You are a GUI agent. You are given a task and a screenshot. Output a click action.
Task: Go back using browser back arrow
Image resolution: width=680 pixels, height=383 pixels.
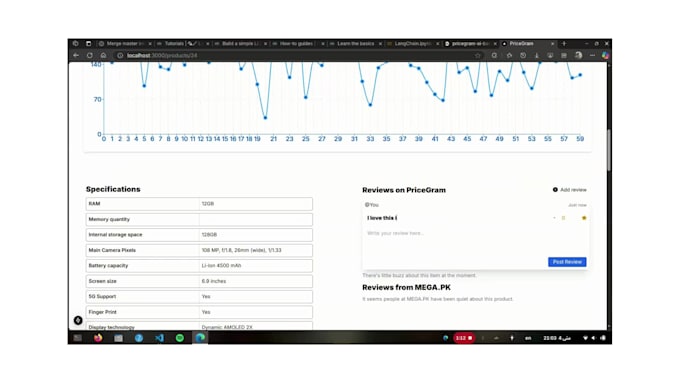pyautogui.click(x=76, y=56)
